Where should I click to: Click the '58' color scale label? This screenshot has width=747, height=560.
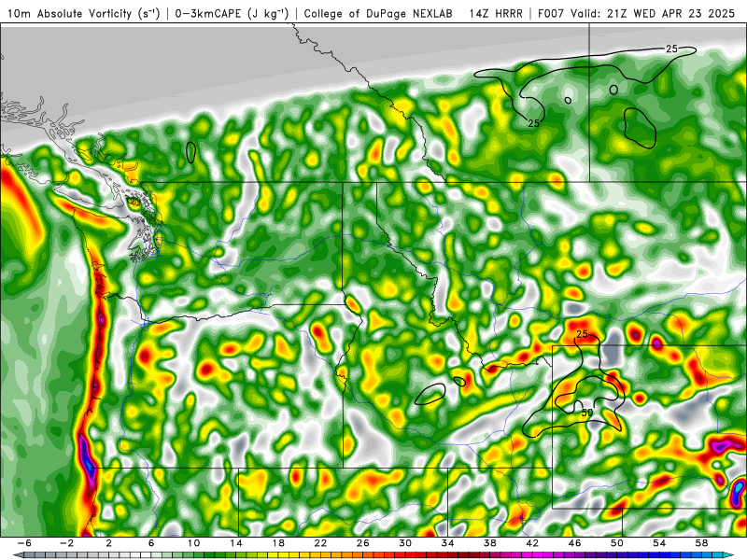[701, 543]
